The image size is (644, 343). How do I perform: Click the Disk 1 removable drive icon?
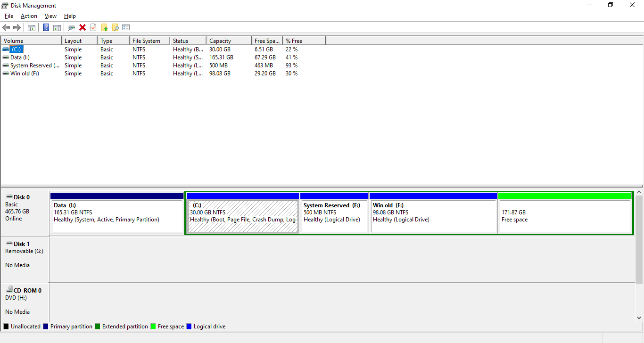(x=9, y=244)
